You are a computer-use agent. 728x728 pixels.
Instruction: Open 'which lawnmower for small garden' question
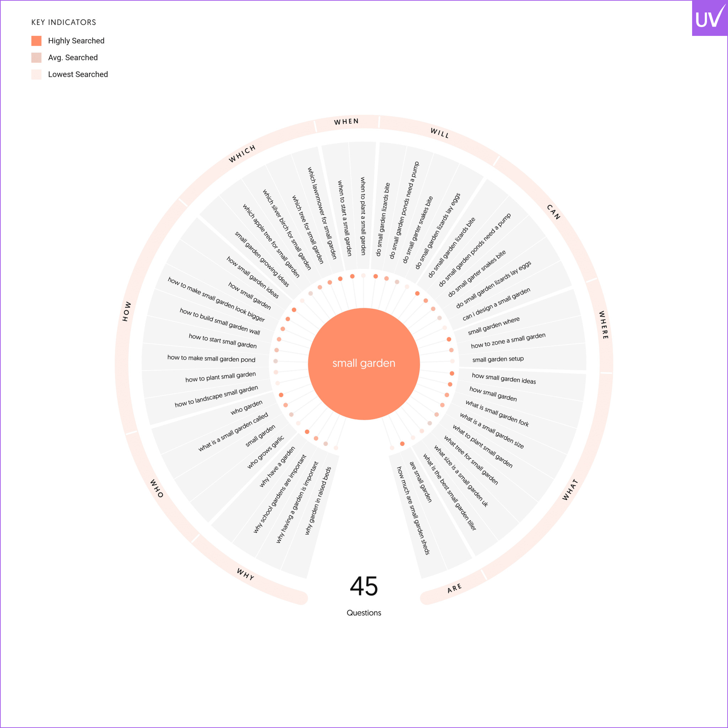(322, 213)
